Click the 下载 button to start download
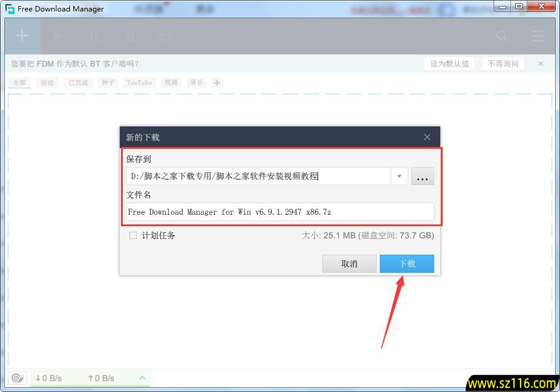Image resolution: width=560 pixels, height=392 pixels. point(406,264)
